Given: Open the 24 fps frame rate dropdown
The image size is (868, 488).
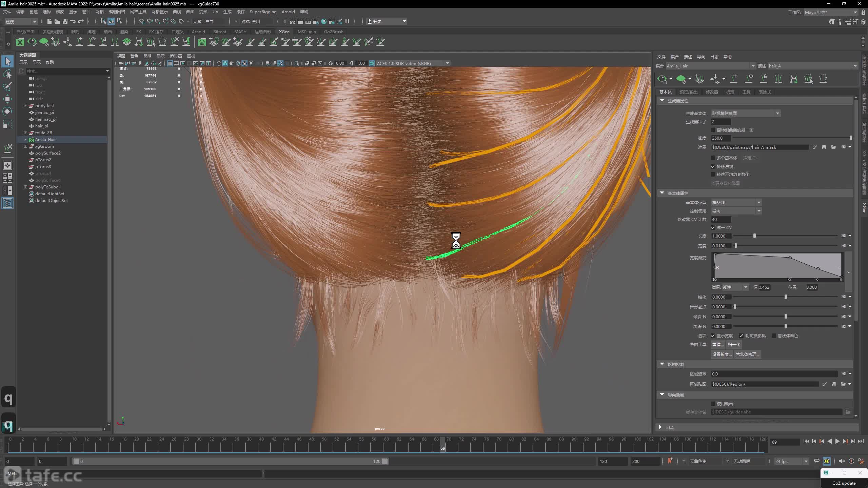Looking at the screenshot, I should tap(791, 461).
